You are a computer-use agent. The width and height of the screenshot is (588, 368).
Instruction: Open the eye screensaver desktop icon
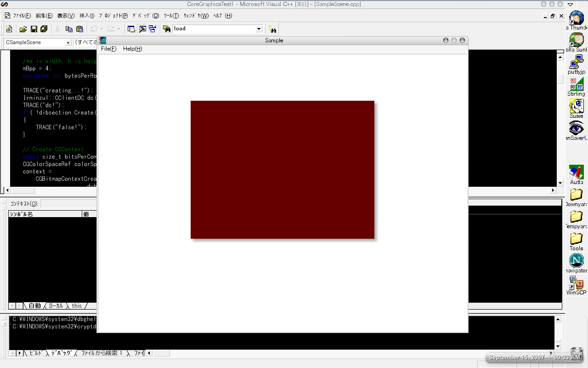[577, 131]
